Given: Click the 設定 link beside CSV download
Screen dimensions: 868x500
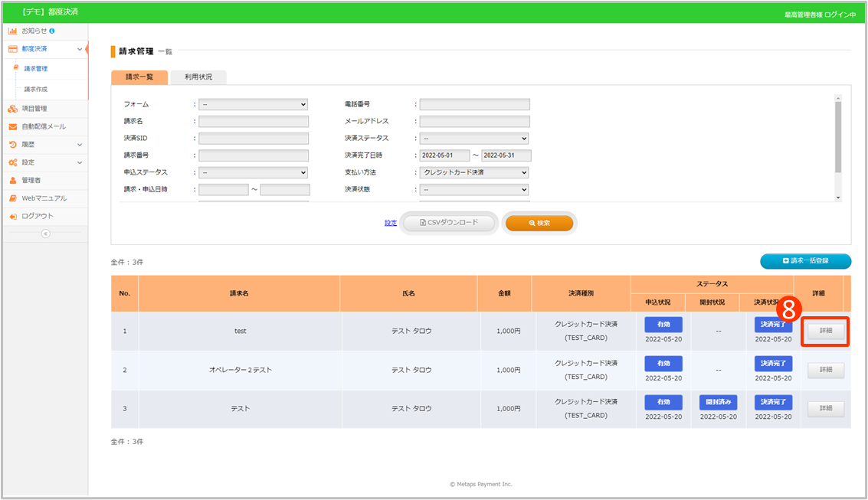Looking at the screenshot, I should (x=391, y=223).
